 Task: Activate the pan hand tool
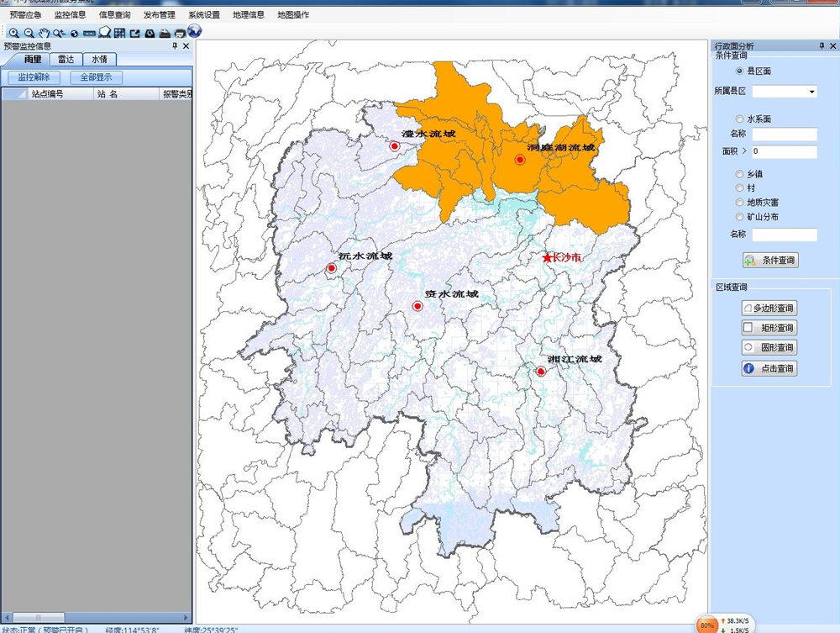[44, 33]
